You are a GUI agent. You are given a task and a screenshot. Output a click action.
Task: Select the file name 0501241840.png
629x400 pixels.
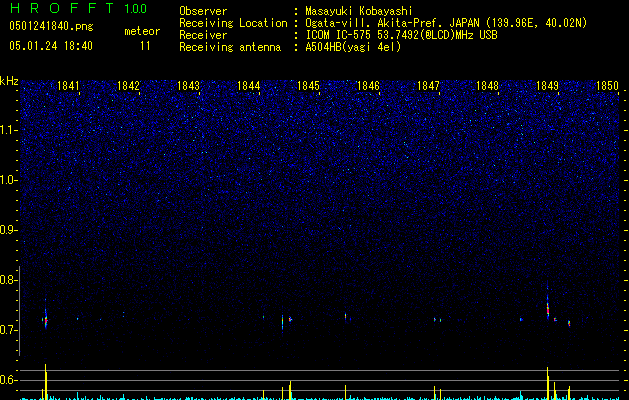pyautogui.click(x=51, y=26)
